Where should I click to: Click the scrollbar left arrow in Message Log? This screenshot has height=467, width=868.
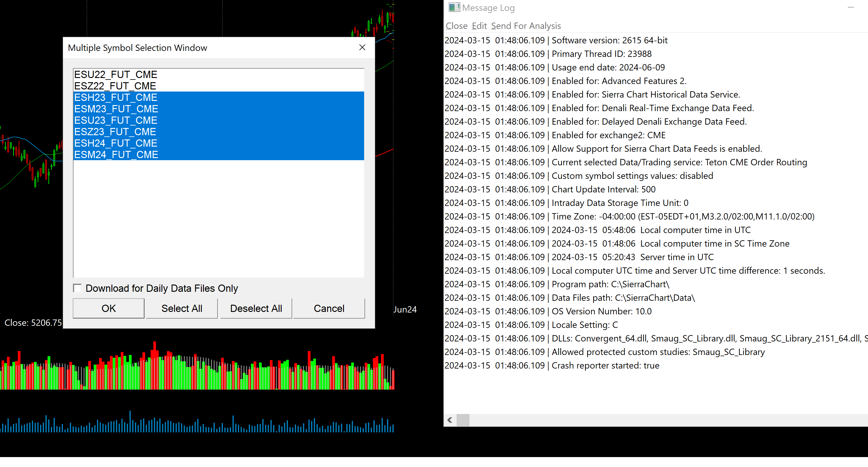449,420
